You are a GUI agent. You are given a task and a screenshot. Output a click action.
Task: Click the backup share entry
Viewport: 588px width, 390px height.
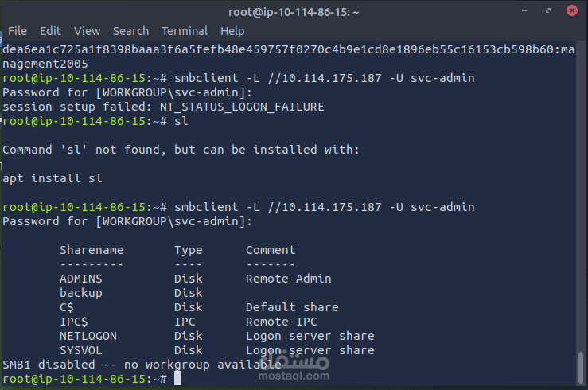click(81, 293)
